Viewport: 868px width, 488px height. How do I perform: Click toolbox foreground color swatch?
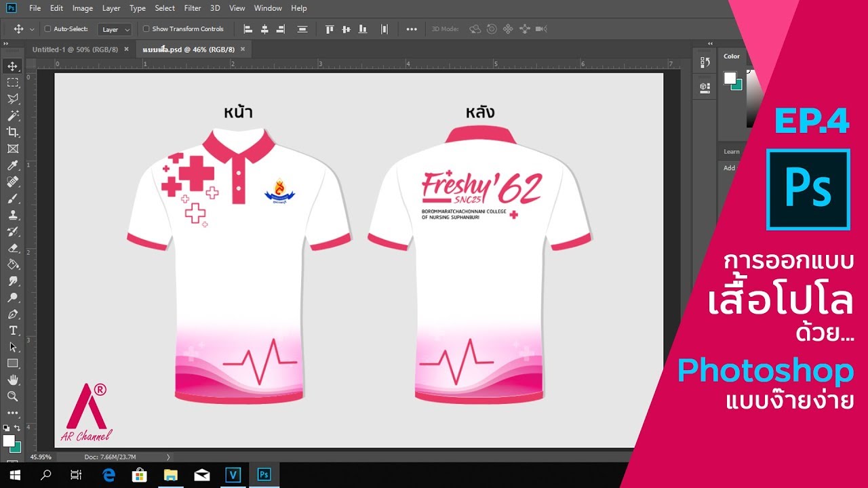coord(9,441)
